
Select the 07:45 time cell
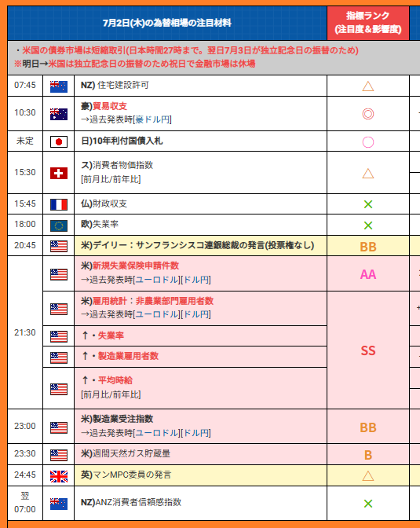pos(25,85)
